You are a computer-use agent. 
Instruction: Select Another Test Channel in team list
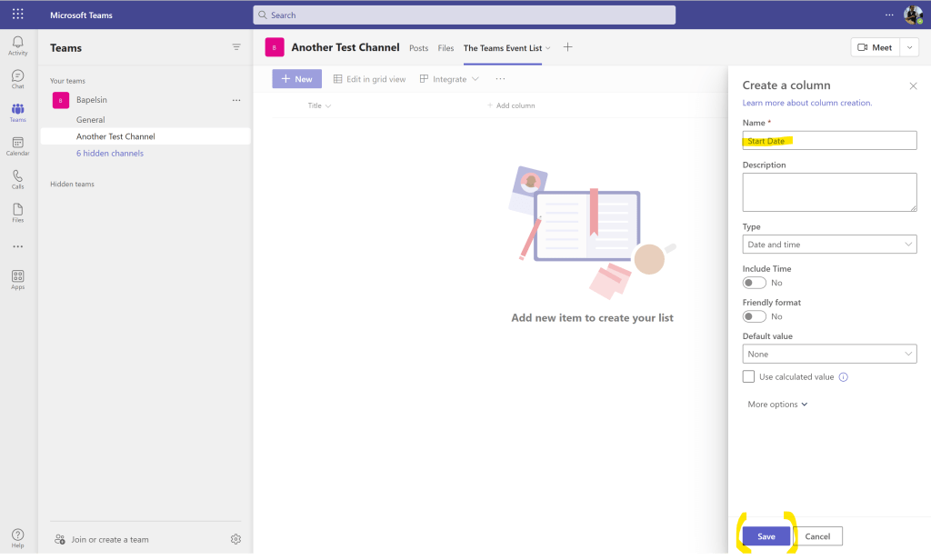pyautogui.click(x=115, y=136)
